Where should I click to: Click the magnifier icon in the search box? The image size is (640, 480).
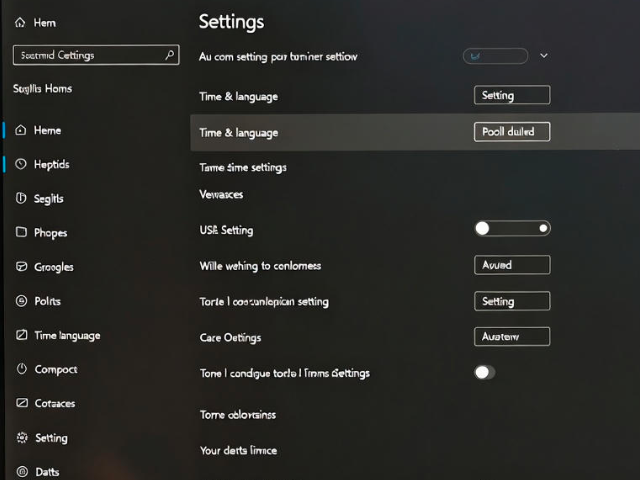[x=170, y=55]
